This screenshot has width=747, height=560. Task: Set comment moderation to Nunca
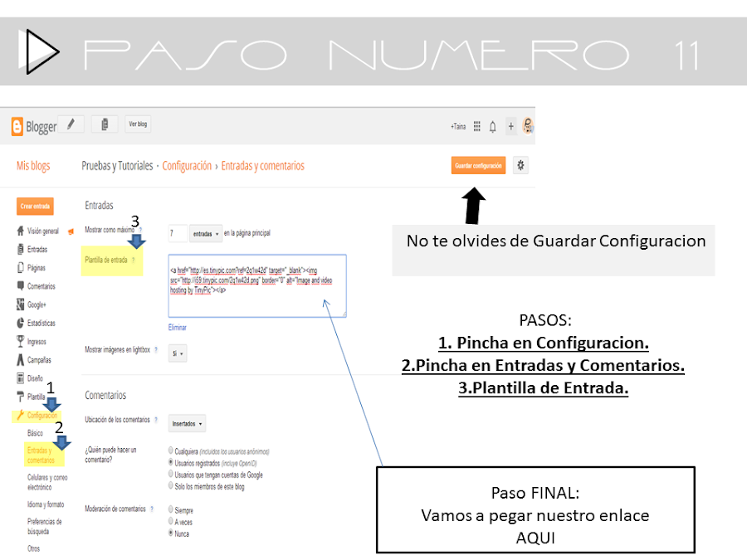170,533
